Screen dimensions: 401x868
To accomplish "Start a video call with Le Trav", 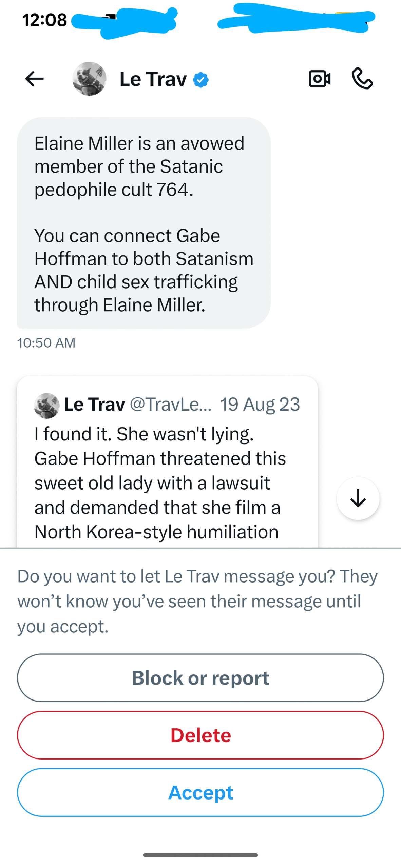I will click(320, 79).
